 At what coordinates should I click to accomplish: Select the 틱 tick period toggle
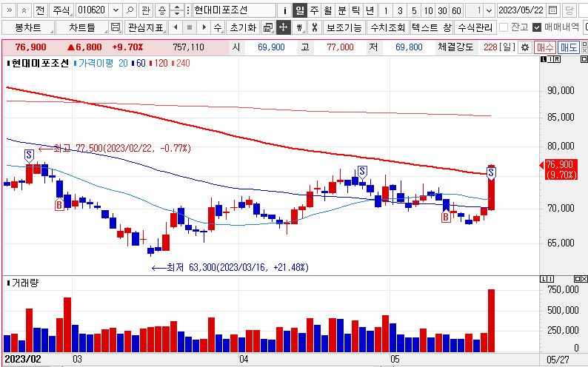coord(355,10)
